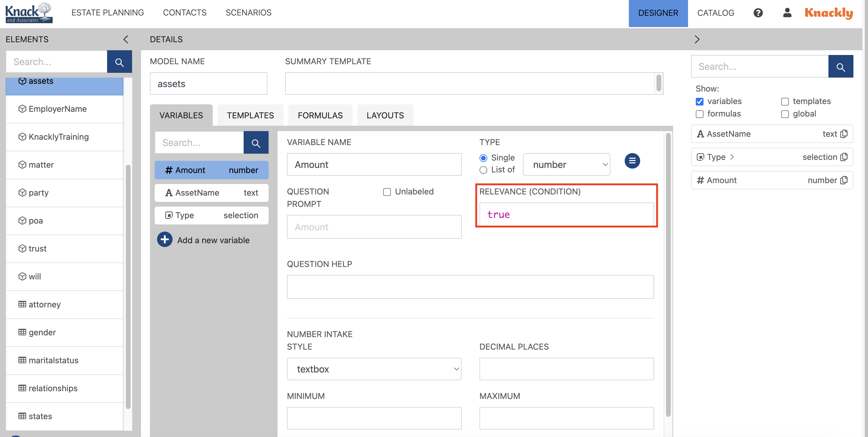This screenshot has height=437, width=868.
Task: Open the user account icon
Action: point(787,12)
